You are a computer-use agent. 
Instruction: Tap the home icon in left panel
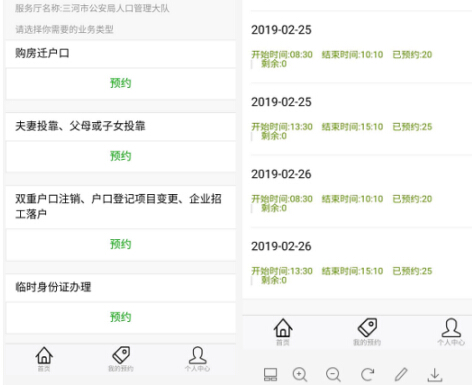[x=44, y=355]
